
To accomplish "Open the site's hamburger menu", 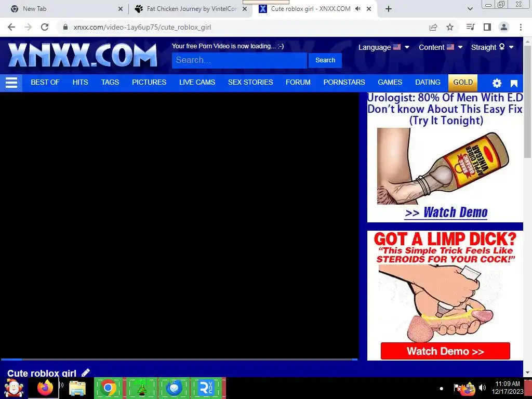I will click(11, 83).
